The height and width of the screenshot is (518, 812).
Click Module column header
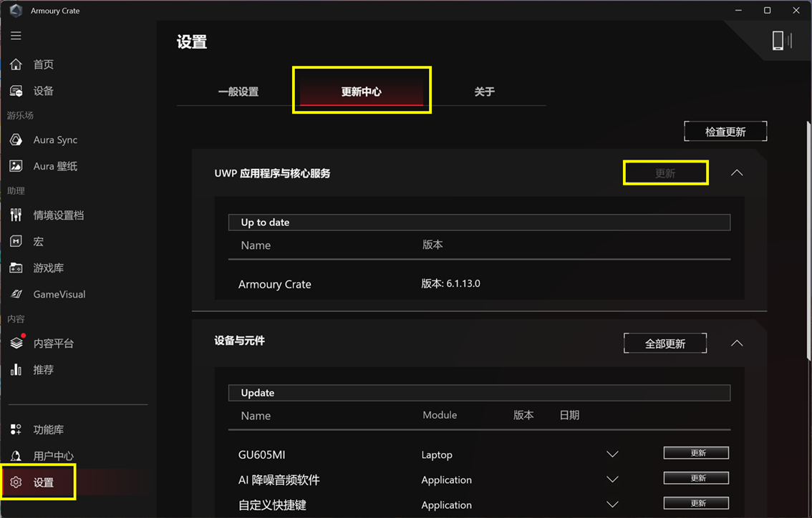440,415
